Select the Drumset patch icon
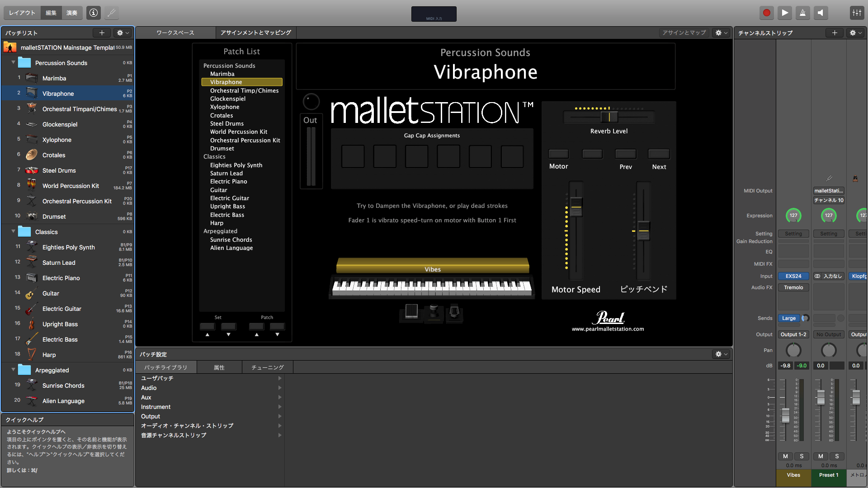The height and width of the screenshot is (488, 868). (x=32, y=216)
